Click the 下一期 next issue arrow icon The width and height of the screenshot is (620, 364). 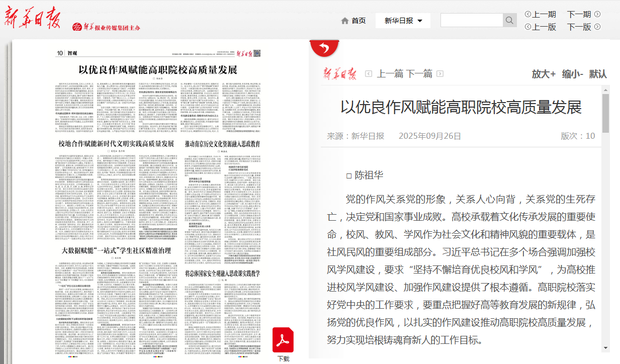(x=597, y=14)
